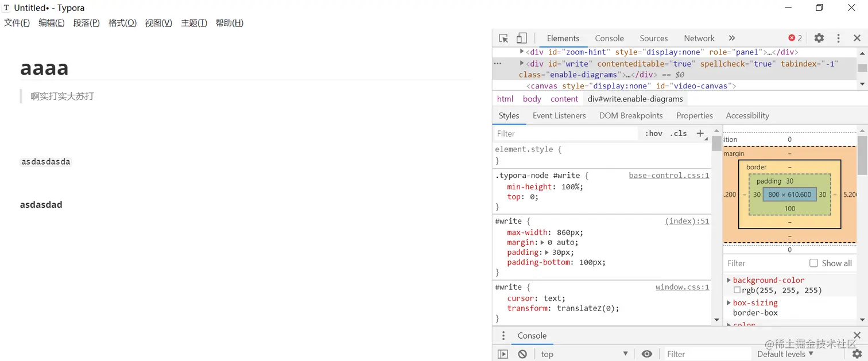Focus the Styles Filter input
This screenshot has width=868, height=361.
565,133
